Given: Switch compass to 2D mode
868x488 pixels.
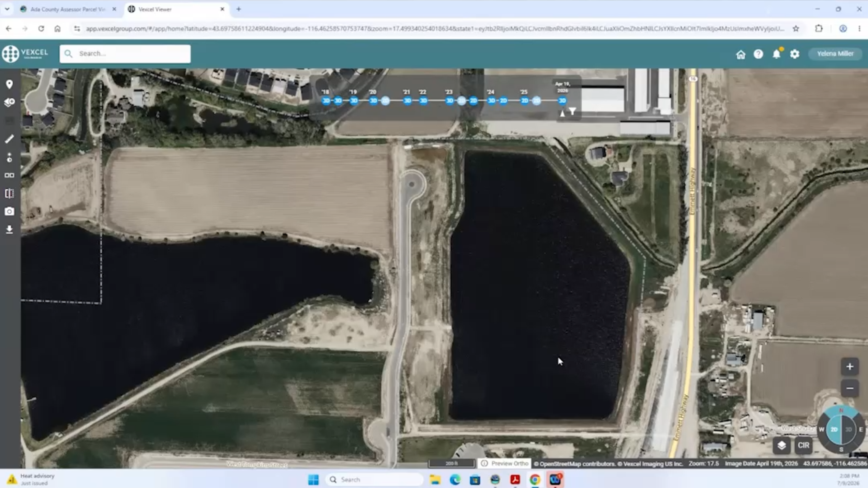Looking at the screenshot, I should coord(834,429).
